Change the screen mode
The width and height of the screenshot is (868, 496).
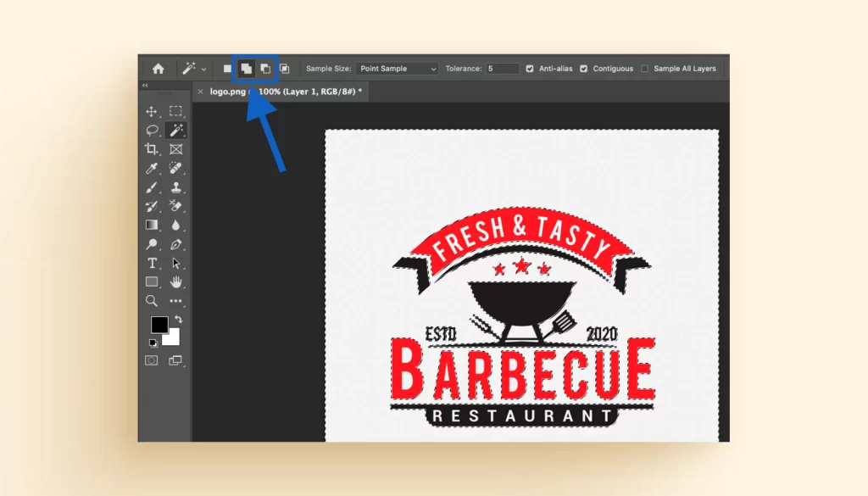pos(175,360)
